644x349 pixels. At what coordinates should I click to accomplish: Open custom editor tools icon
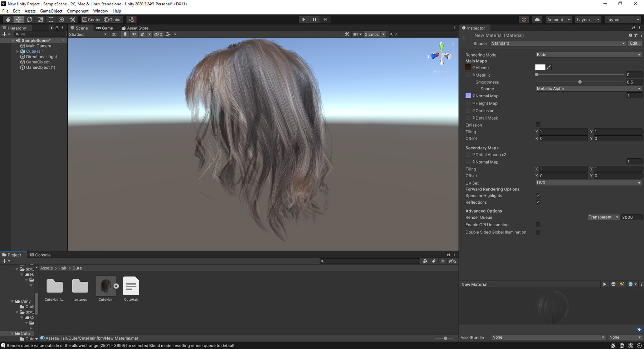pos(73,20)
